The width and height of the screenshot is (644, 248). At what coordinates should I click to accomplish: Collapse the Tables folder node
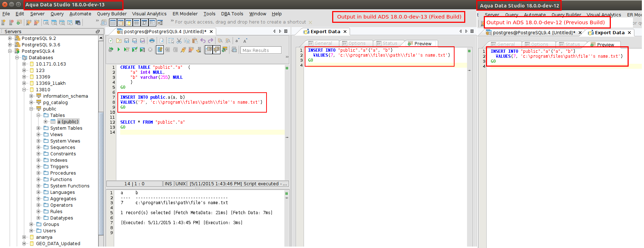38,115
